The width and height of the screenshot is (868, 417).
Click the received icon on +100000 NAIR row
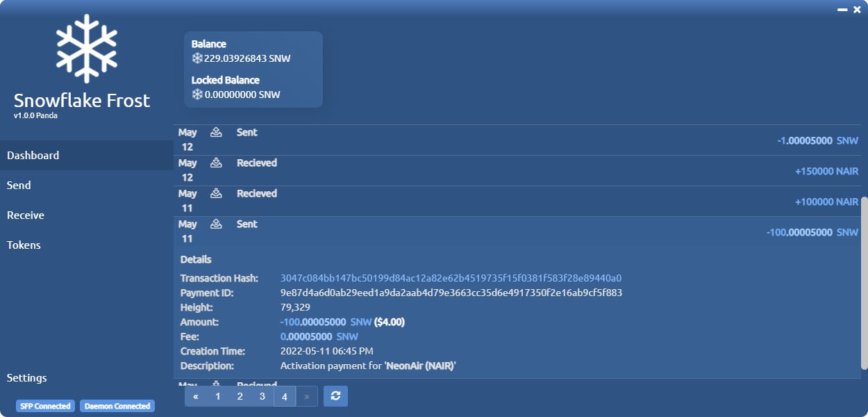click(x=216, y=193)
